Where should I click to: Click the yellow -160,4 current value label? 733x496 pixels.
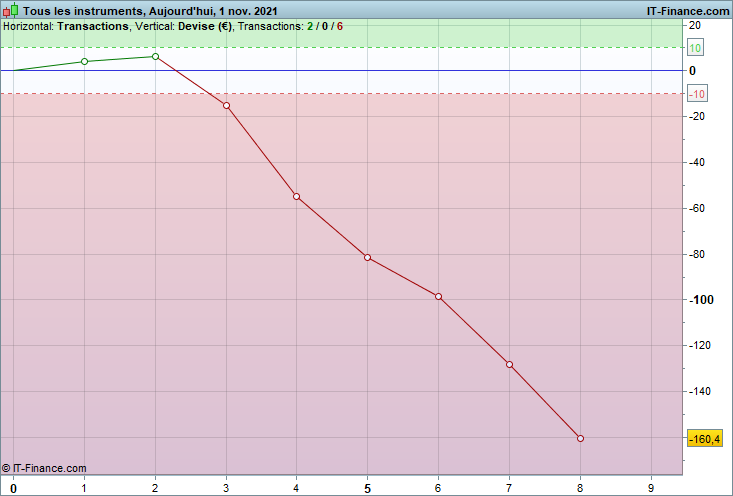(704, 439)
